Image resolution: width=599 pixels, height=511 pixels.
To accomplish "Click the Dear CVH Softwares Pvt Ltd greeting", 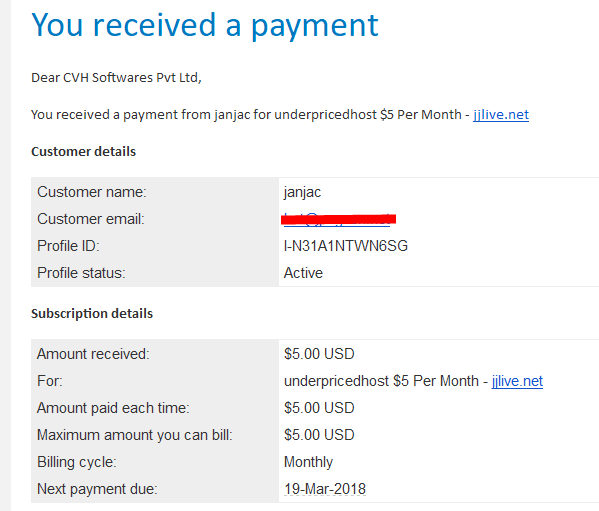I will pos(116,78).
